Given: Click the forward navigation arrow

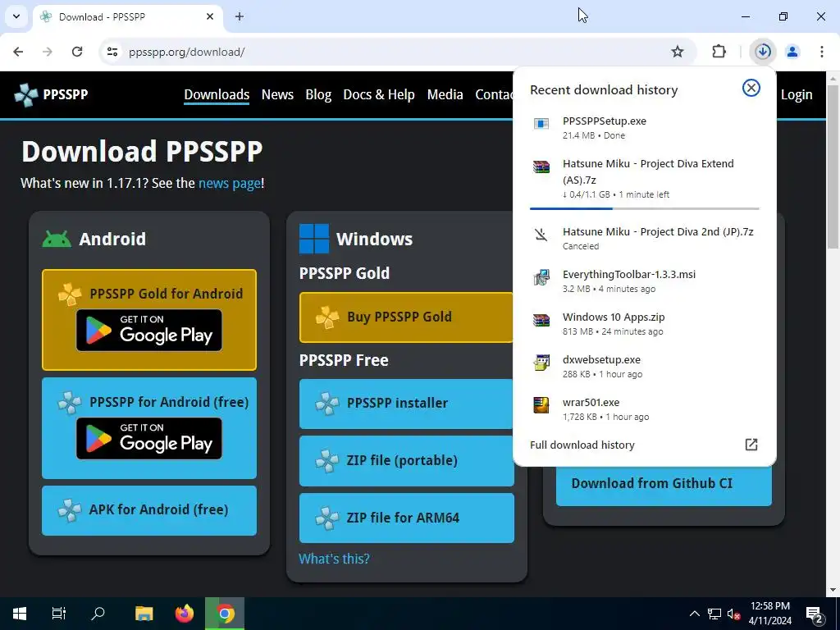Looking at the screenshot, I should 48,52.
